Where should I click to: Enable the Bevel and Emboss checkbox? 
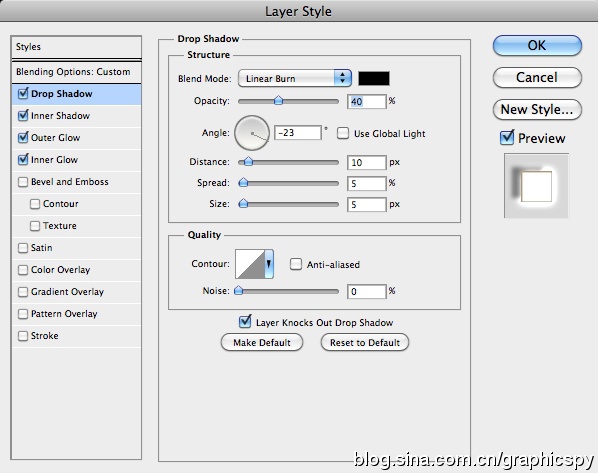point(23,182)
